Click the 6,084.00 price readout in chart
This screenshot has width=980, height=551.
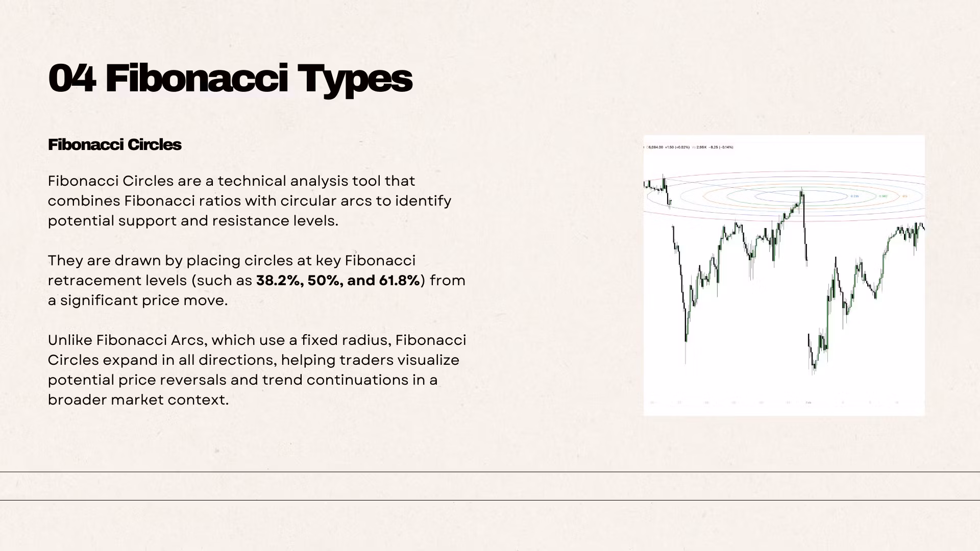pyautogui.click(x=655, y=147)
